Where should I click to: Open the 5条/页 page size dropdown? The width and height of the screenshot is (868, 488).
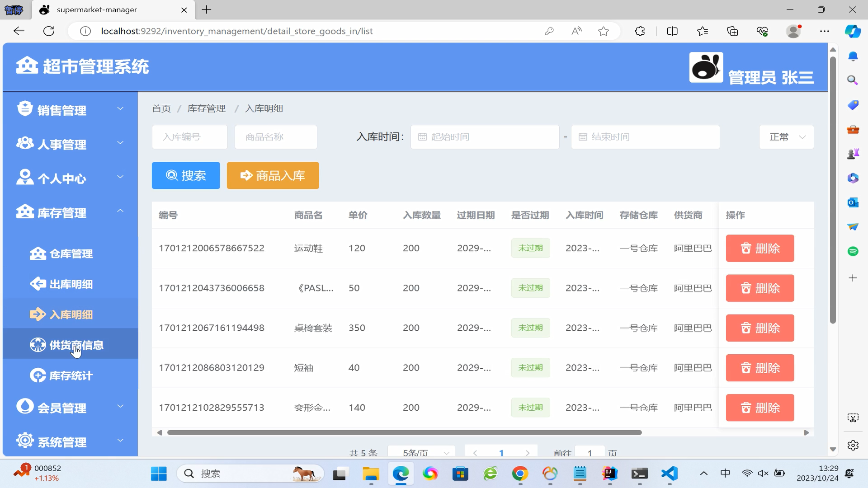click(421, 452)
